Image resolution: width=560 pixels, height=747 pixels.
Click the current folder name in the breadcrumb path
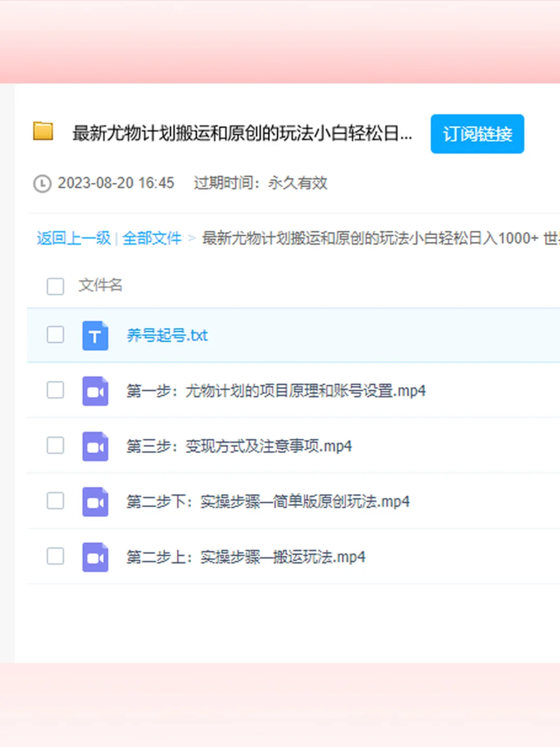381,238
